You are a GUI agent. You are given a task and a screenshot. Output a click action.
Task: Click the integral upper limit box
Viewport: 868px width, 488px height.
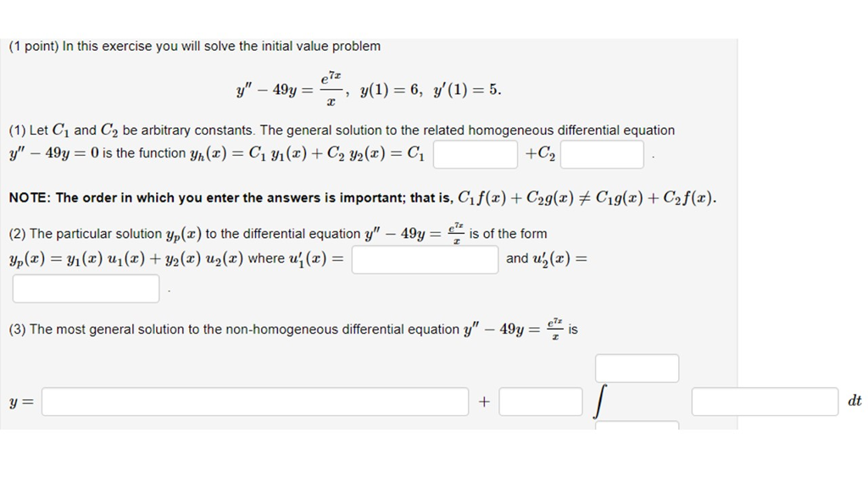pyautogui.click(x=637, y=368)
